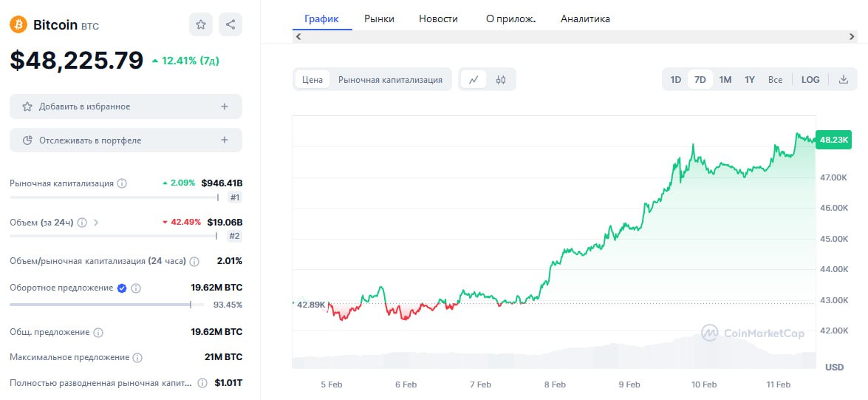Click Отслеживать в портфеле button
This screenshot has width=868, height=400.
(x=126, y=140)
